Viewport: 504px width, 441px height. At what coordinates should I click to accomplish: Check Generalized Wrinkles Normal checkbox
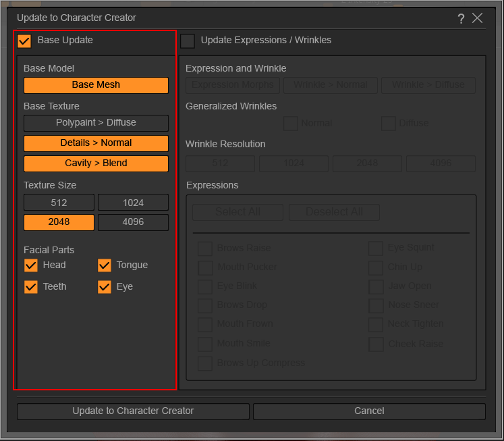291,124
